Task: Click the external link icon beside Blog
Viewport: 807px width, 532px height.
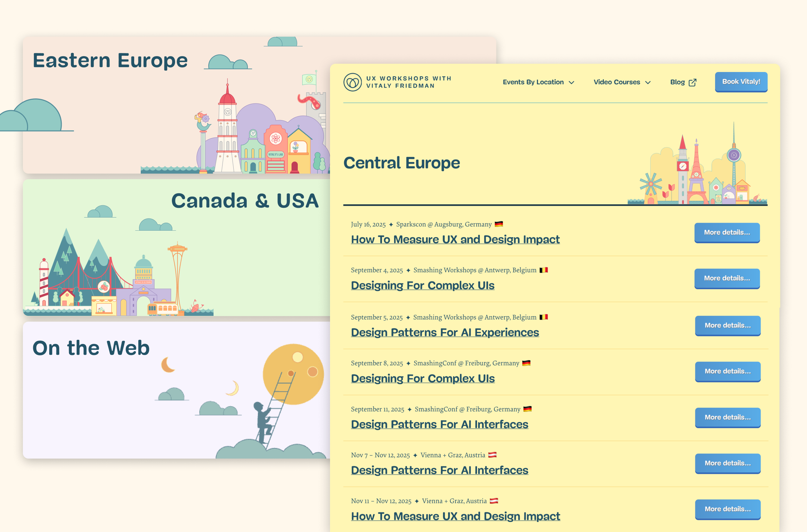Action: pos(692,82)
